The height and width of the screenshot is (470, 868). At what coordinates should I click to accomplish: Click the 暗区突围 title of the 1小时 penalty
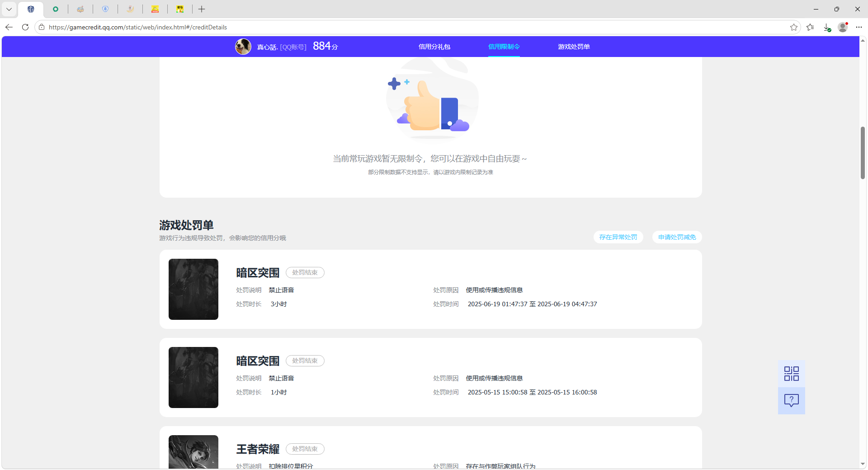(258, 361)
